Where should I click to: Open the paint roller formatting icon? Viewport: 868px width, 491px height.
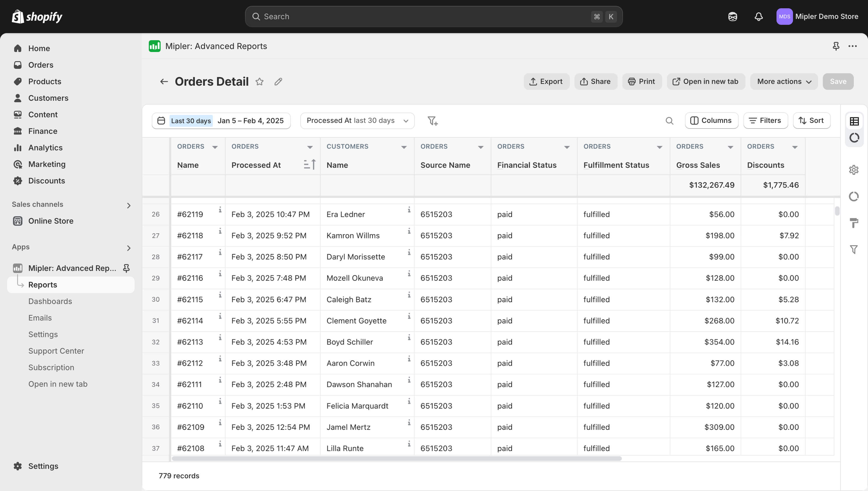coord(854,223)
